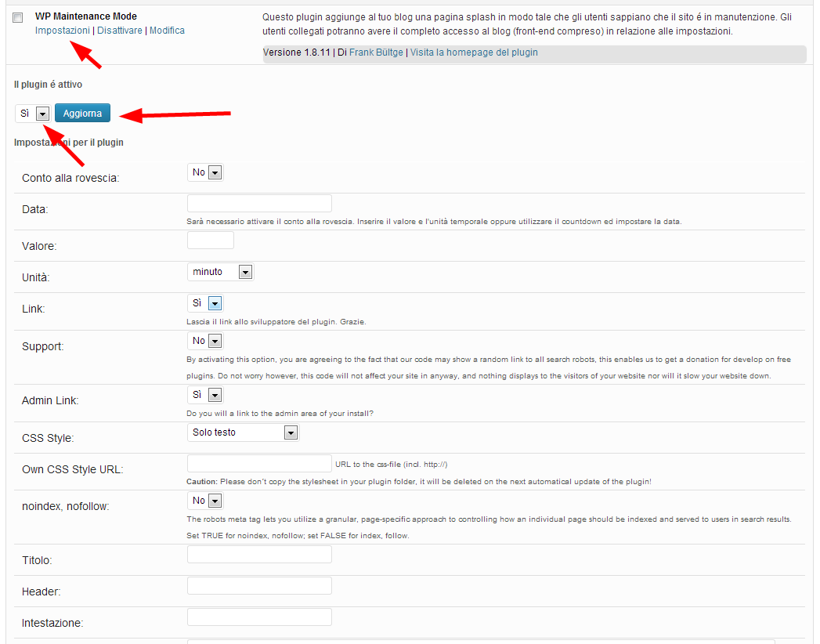
Task: Click the 'Lascia il link allo sviluppatore' note
Action: [276, 322]
